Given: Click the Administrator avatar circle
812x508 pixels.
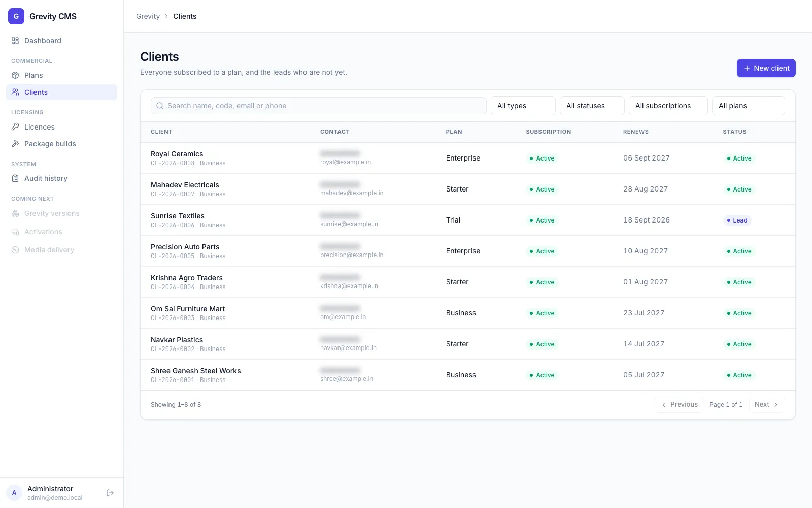Looking at the screenshot, I should 14,493.
